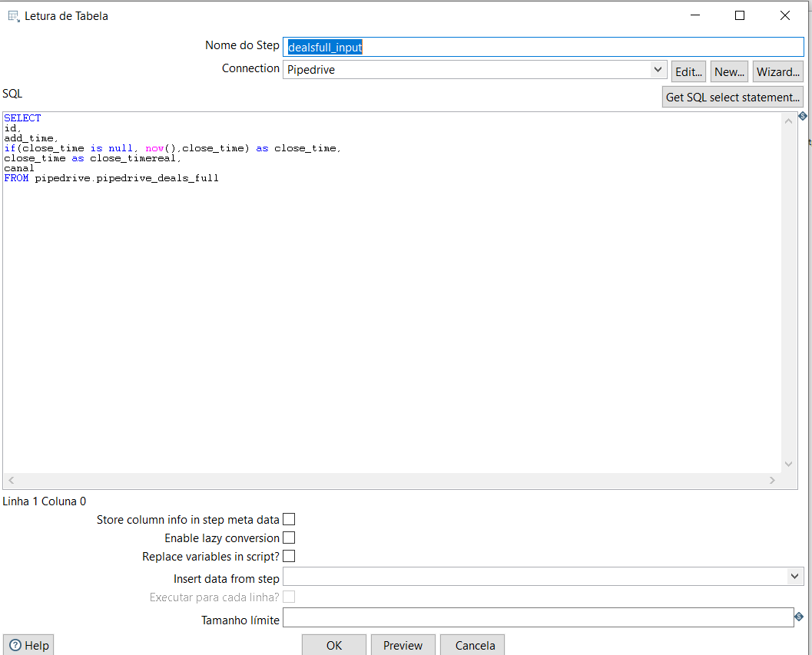Check Replace variables in script option
812x655 pixels.
point(289,556)
